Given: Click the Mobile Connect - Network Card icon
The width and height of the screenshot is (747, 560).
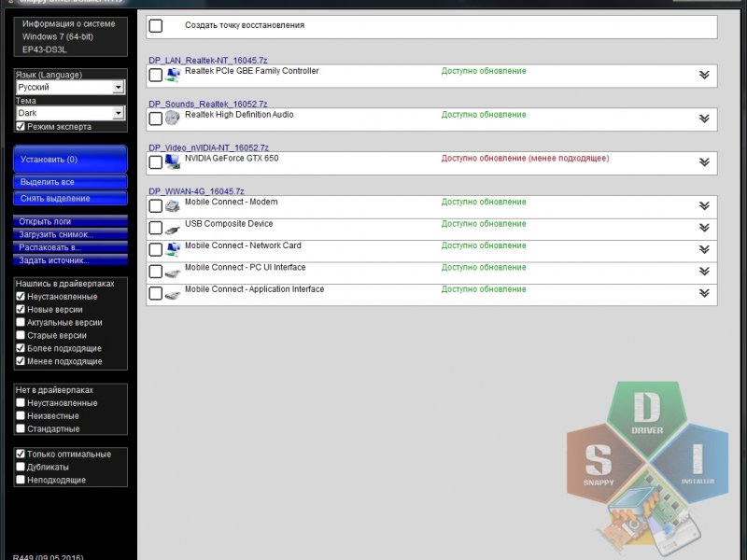Looking at the screenshot, I should click(x=173, y=249).
